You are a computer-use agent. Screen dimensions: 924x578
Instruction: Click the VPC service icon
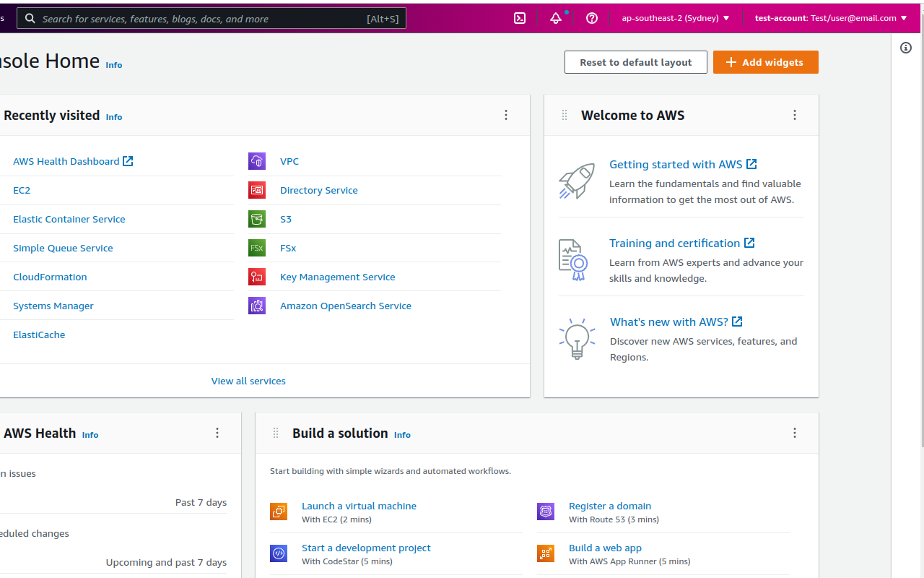pos(257,161)
